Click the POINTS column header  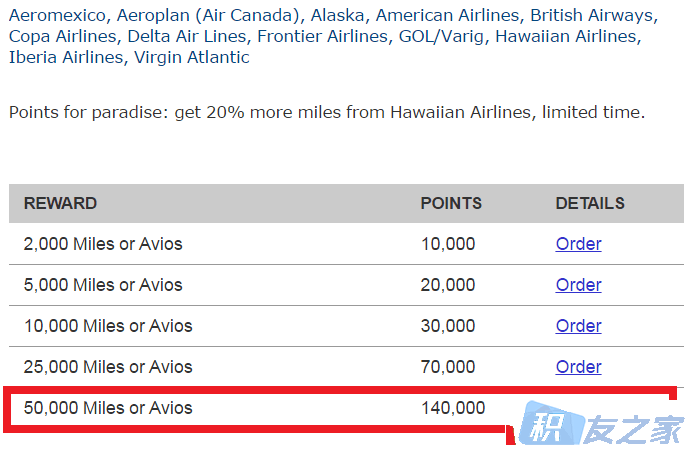[x=451, y=203]
